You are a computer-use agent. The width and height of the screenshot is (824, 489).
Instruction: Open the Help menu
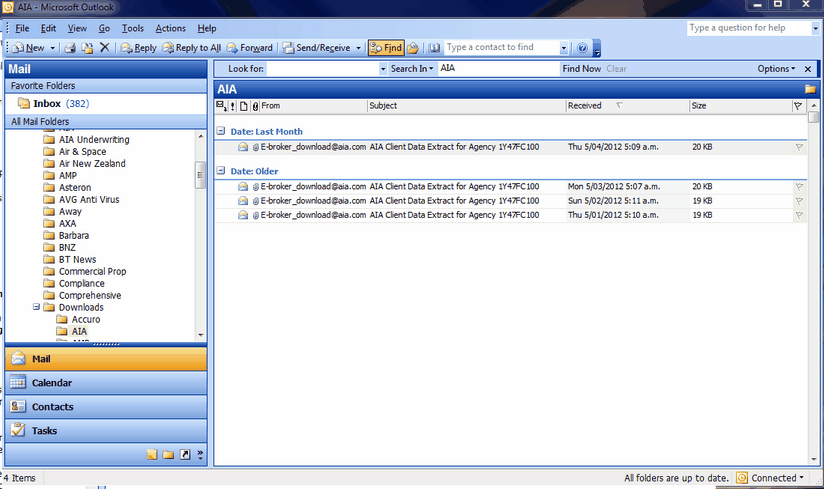[x=207, y=28]
